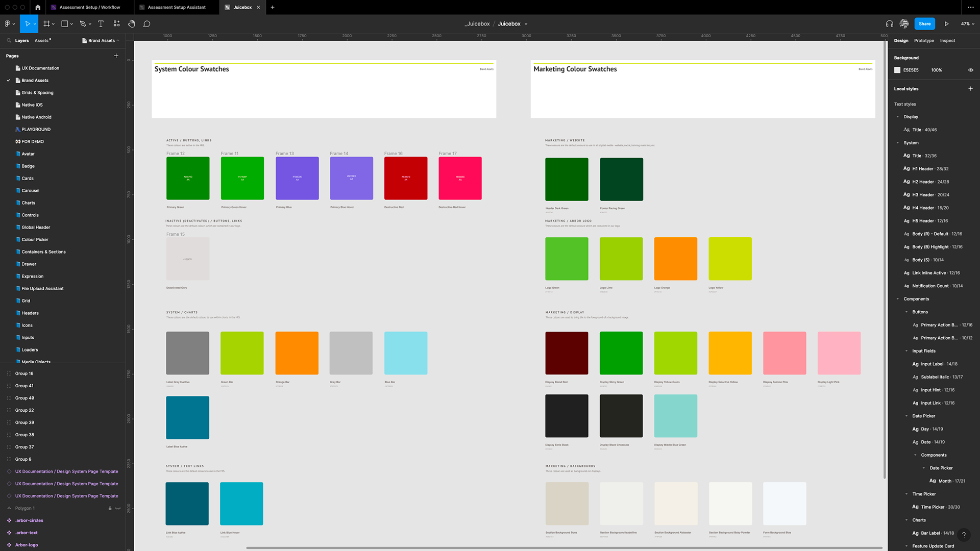980x551 pixels.
Task: Open the top-right overflow menu dots
Action: click(970, 7)
